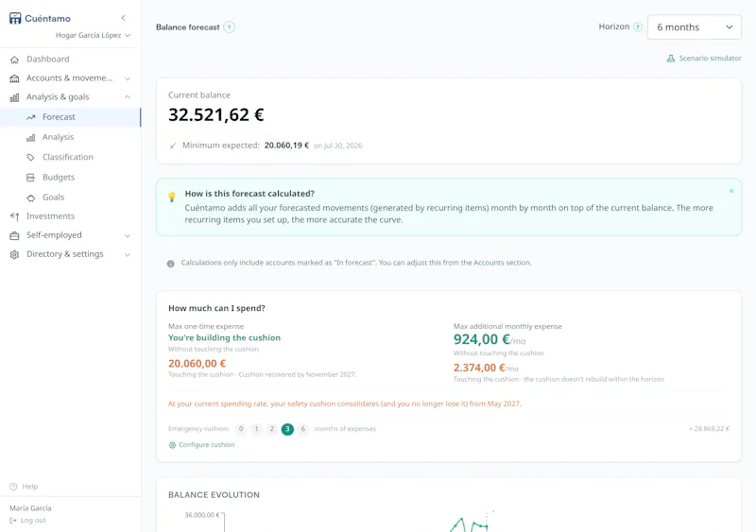Click the María García user name
The height and width of the screenshot is (532, 756).
pyautogui.click(x=30, y=508)
